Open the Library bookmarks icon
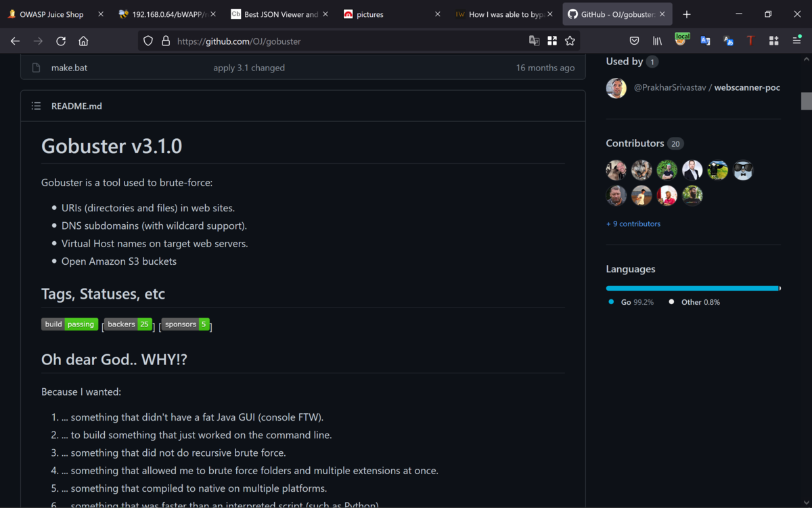Screen dimensions: 812x508 point(657,41)
